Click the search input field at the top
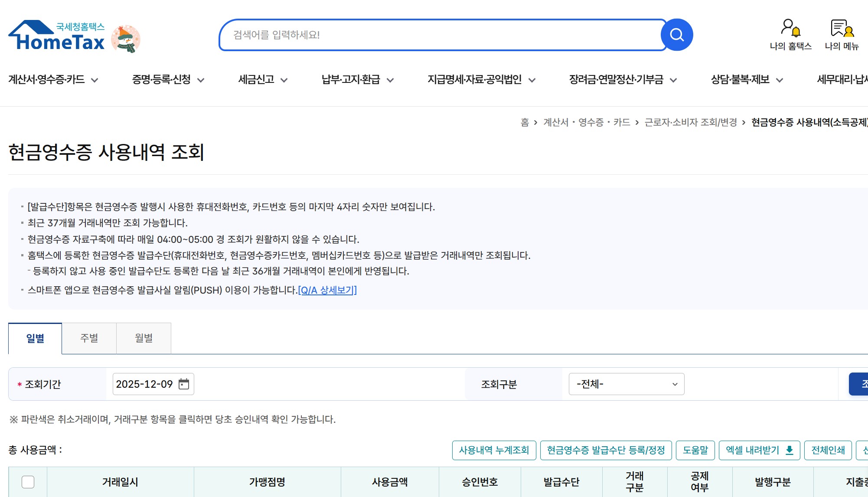This screenshot has height=497, width=868. click(434, 35)
